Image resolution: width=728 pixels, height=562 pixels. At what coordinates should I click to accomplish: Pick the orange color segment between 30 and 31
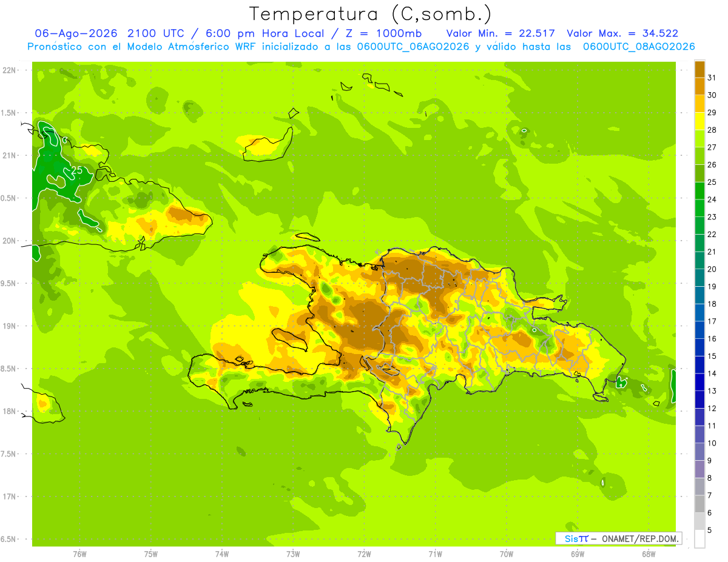point(699,86)
